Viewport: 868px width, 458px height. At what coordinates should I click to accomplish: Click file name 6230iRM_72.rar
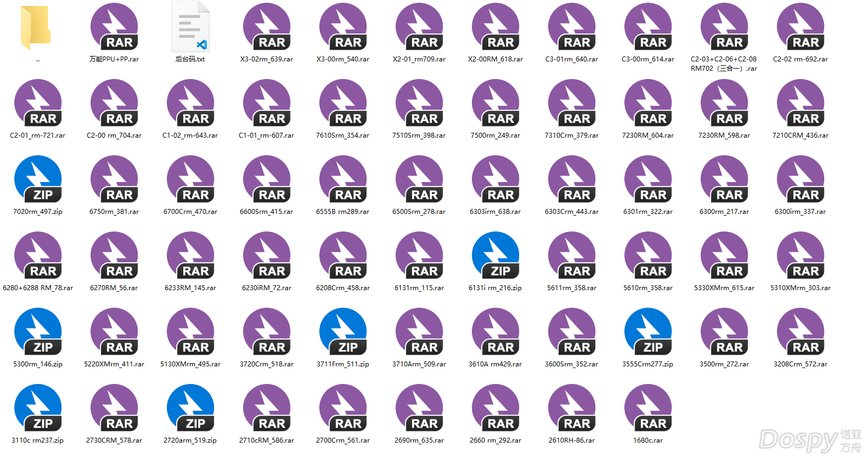click(267, 288)
